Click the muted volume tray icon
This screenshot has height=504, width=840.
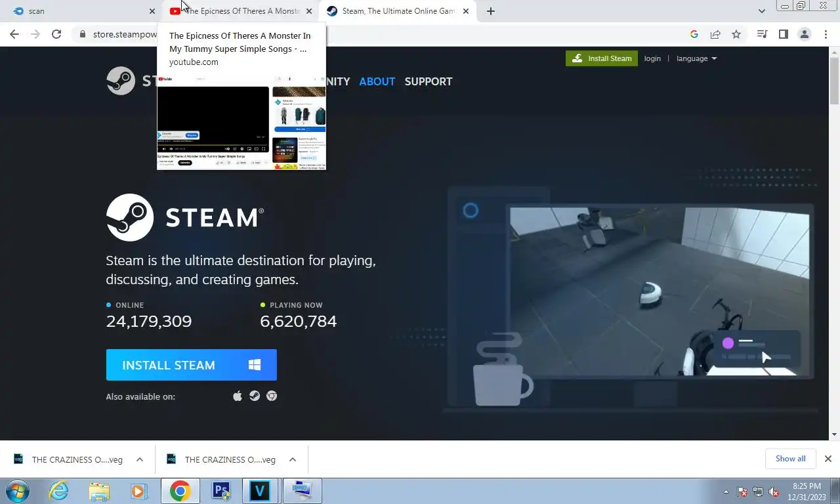click(x=774, y=492)
